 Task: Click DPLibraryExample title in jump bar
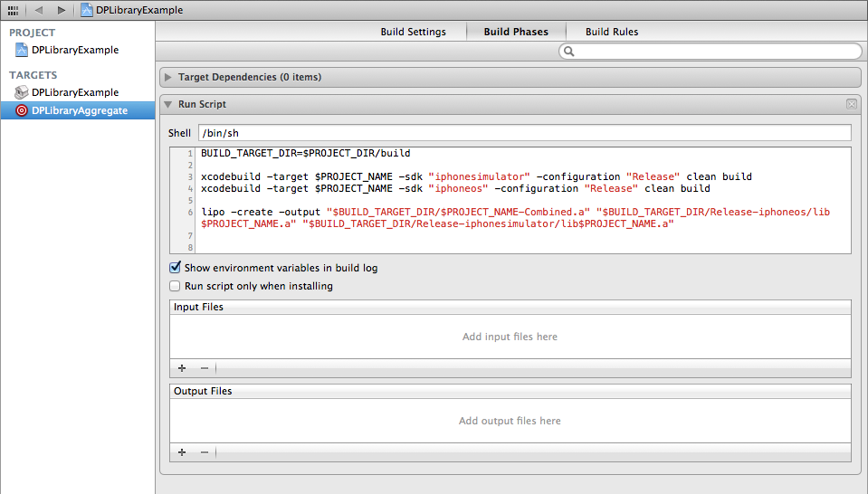(139, 10)
